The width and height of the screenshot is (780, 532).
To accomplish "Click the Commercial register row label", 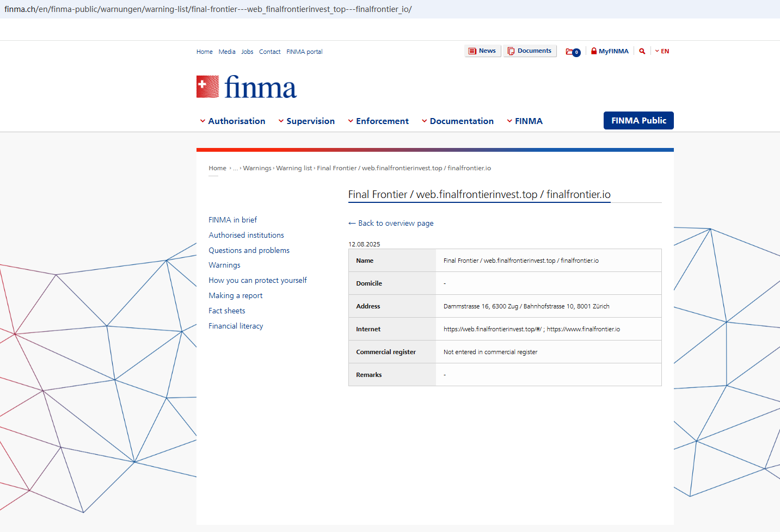I will (386, 352).
